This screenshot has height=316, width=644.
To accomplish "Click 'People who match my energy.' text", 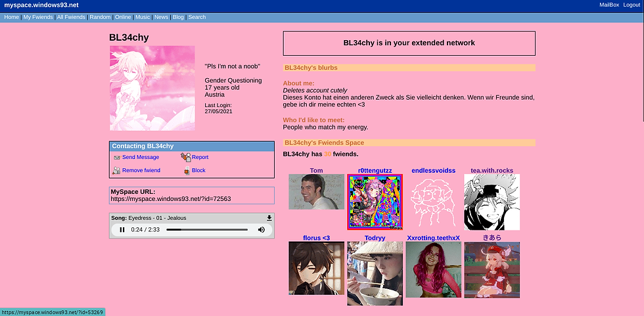I will coord(326,127).
